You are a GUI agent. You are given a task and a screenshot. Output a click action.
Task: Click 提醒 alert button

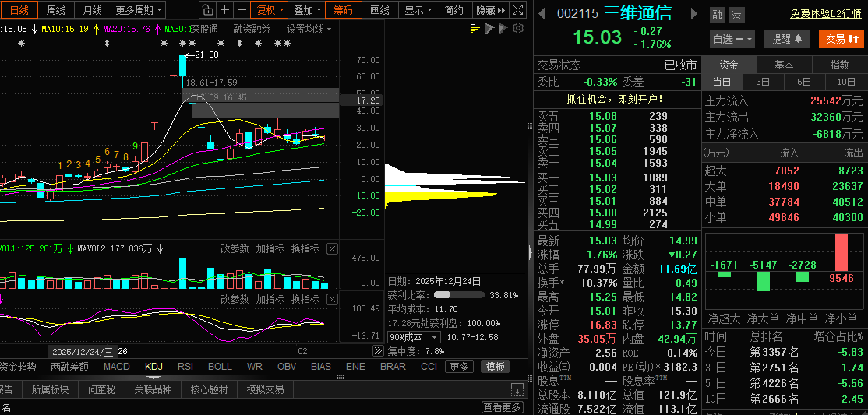[x=787, y=39]
